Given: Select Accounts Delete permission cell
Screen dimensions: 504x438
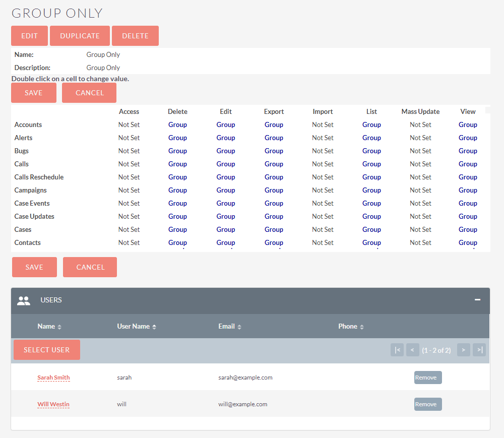Looking at the screenshot, I should (x=177, y=124).
